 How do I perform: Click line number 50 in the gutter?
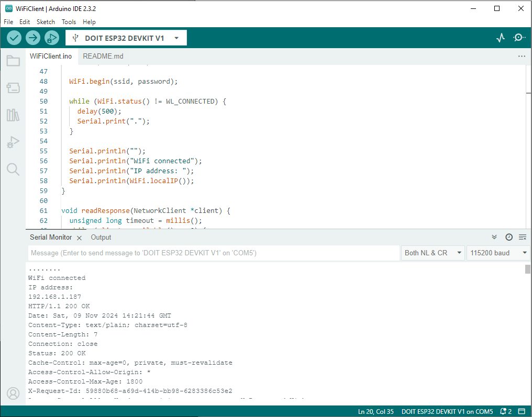click(x=43, y=102)
